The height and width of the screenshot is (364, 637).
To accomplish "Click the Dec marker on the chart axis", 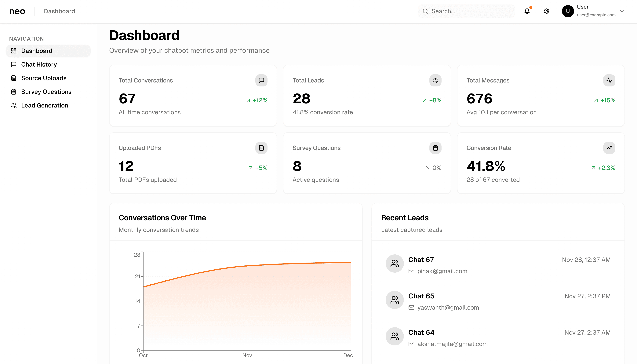I will point(348,355).
